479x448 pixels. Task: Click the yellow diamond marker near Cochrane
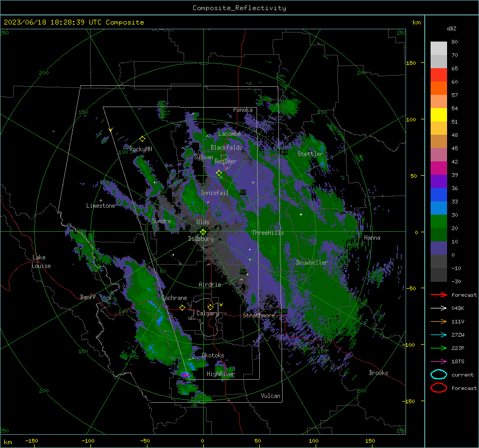tap(182, 307)
